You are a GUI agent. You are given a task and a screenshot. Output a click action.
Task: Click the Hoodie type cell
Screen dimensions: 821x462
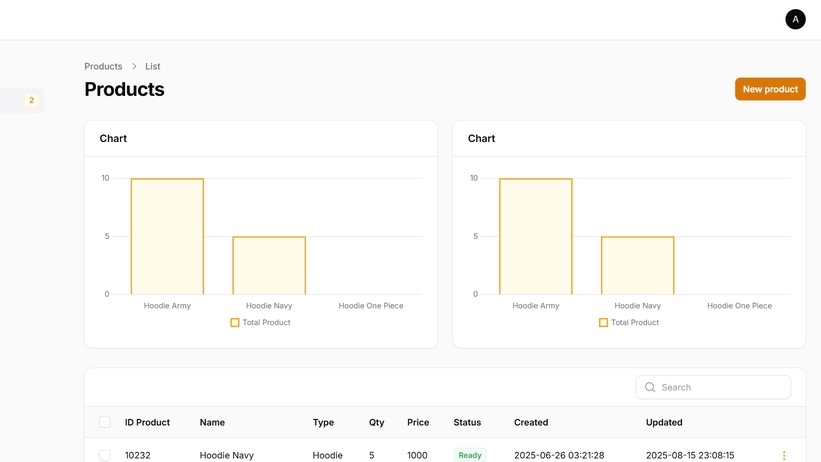(x=328, y=455)
